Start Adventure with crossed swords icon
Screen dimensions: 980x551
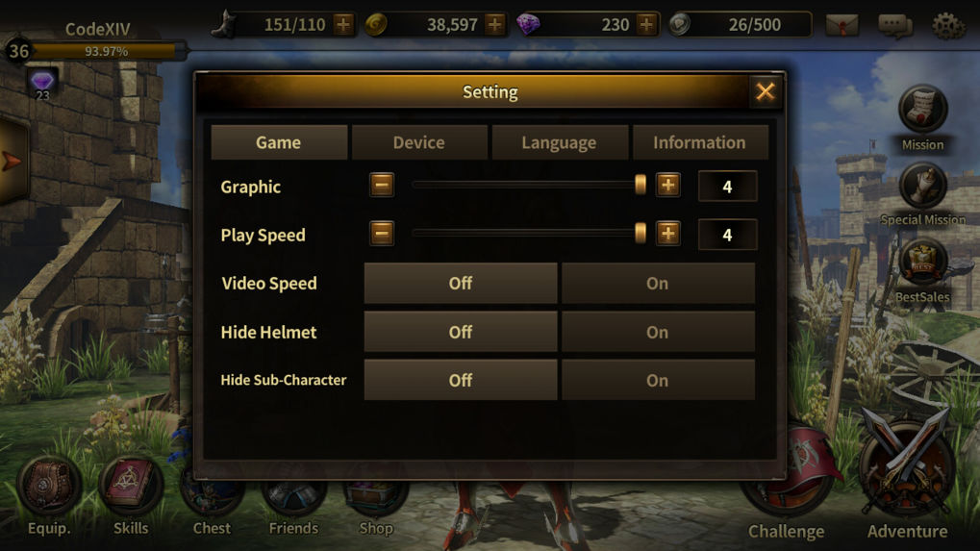907,465
